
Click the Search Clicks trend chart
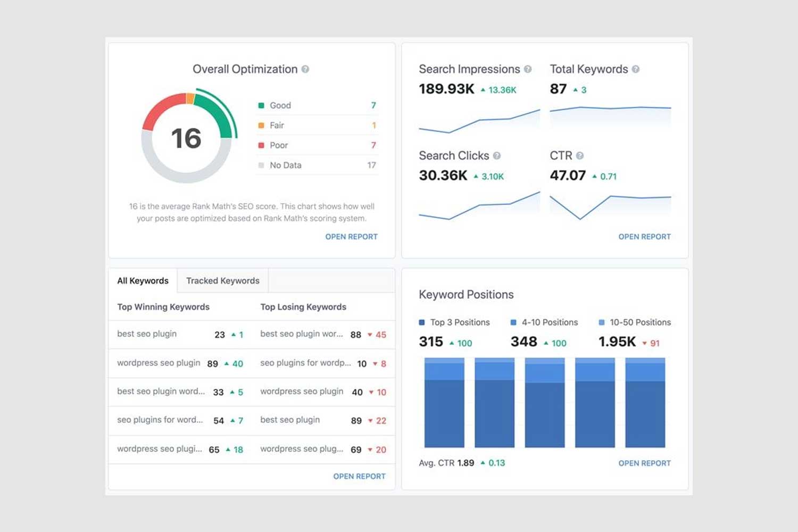(x=479, y=206)
